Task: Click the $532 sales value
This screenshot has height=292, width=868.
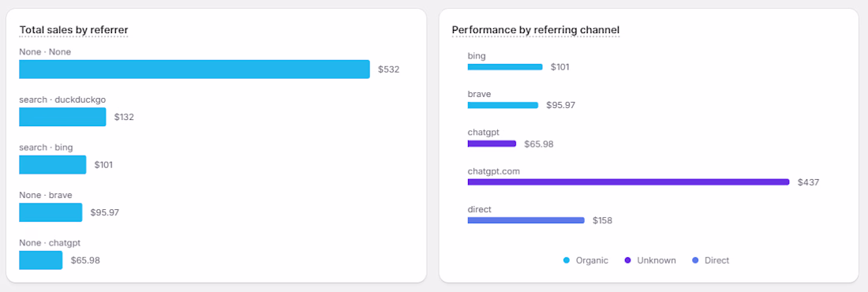Action: coord(388,69)
